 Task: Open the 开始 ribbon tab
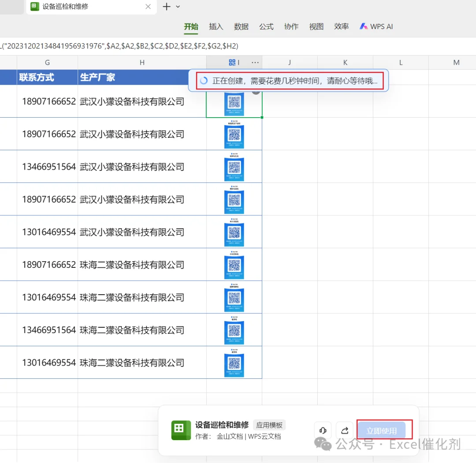(191, 27)
